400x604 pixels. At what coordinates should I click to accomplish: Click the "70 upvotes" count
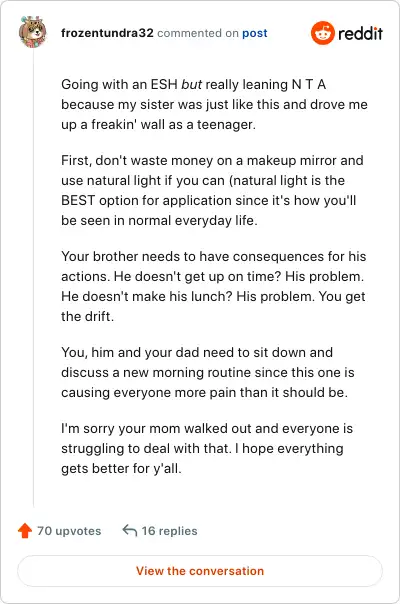tap(69, 531)
